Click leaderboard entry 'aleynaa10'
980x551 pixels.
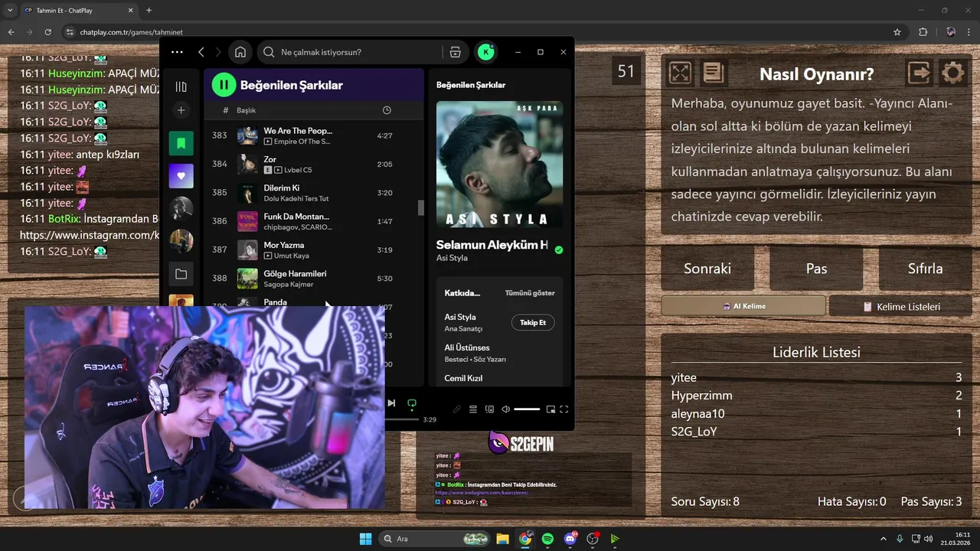697,413
